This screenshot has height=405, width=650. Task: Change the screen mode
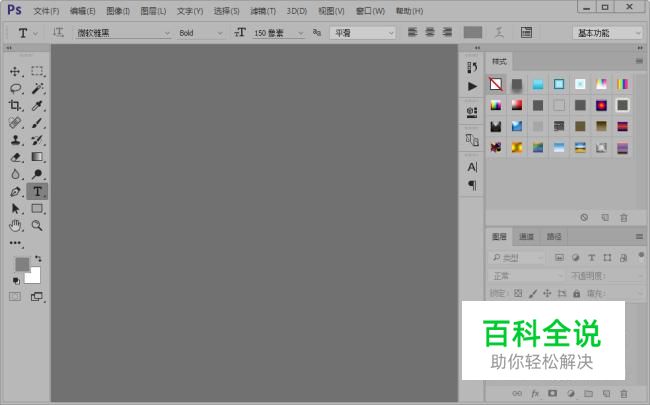tap(37, 296)
